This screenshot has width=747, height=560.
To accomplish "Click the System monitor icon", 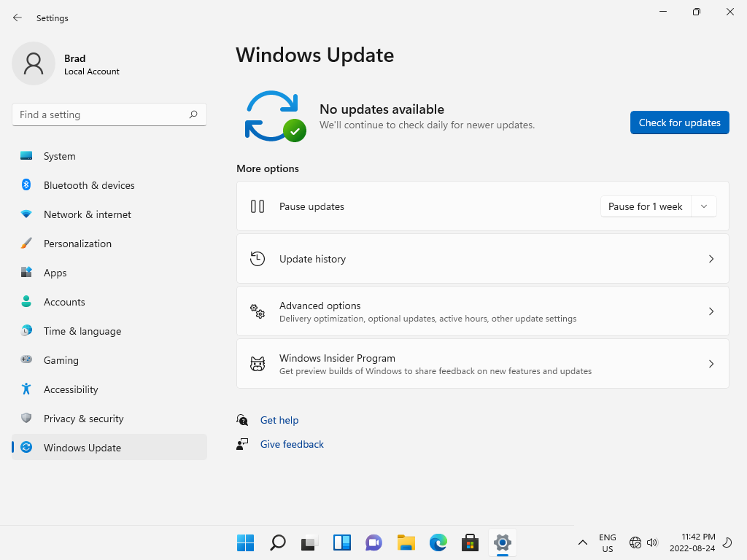I will tap(26, 156).
